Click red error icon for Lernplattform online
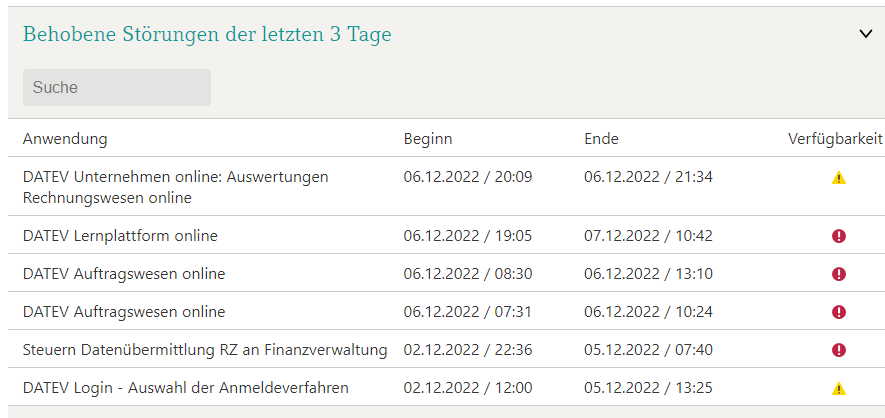The height and width of the screenshot is (418, 885). (x=839, y=236)
